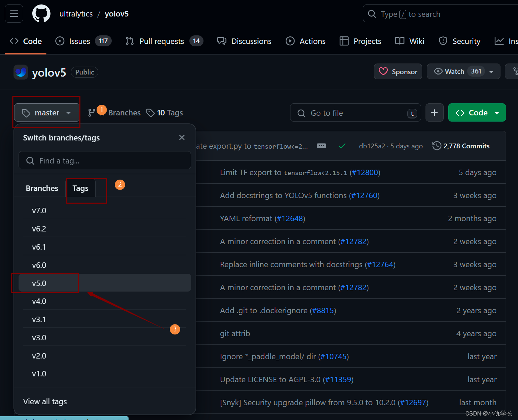Open the green Code dropdown button

pos(477,113)
